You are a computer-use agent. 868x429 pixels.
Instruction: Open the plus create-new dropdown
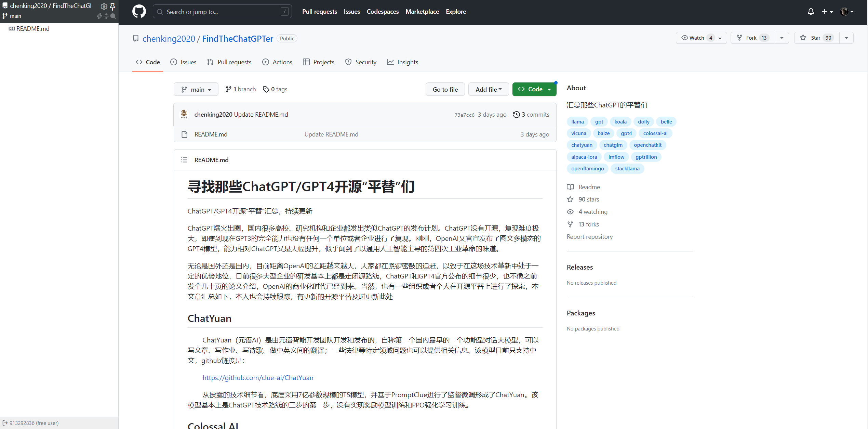(x=827, y=12)
